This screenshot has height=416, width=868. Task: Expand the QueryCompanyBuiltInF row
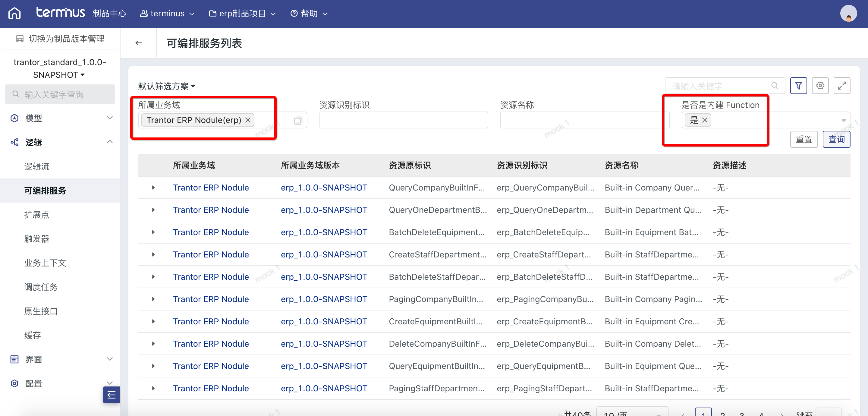(x=153, y=188)
